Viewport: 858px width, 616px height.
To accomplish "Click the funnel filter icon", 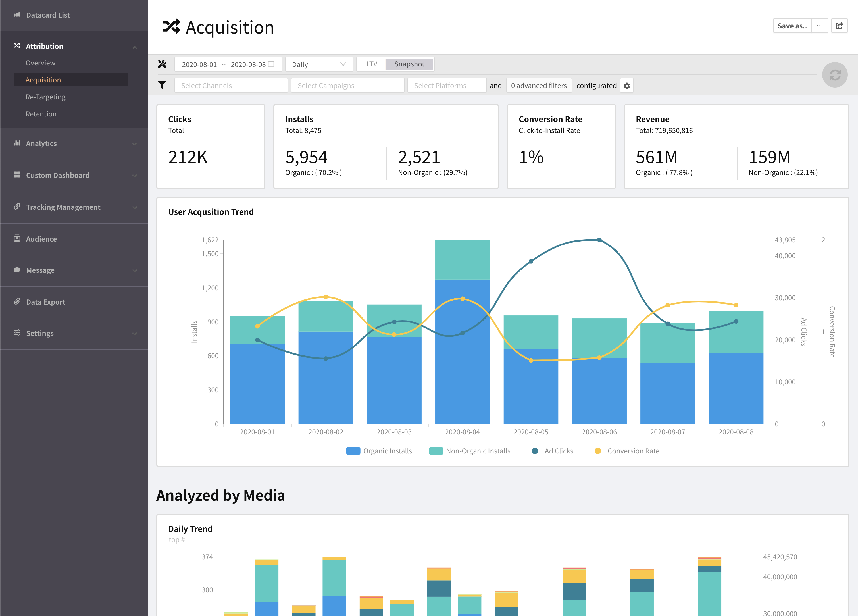I will coord(162,85).
